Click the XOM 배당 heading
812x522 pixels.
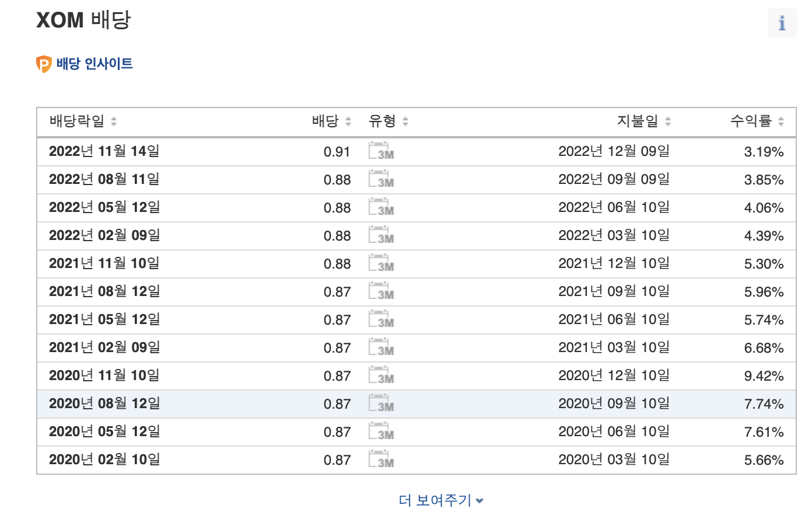click(x=83, y=20)
